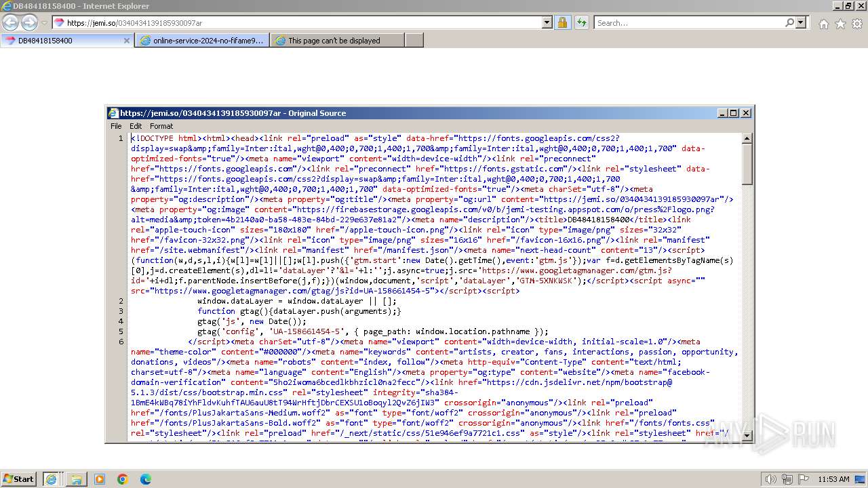Click the network tray icon
This screenshot has width=868, height=488.
(787, 479)
